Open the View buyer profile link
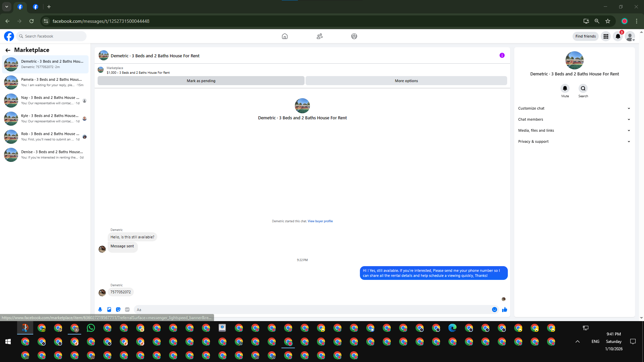Image resolution: width=644 pixels, height=362 pixels. [320, 221]
